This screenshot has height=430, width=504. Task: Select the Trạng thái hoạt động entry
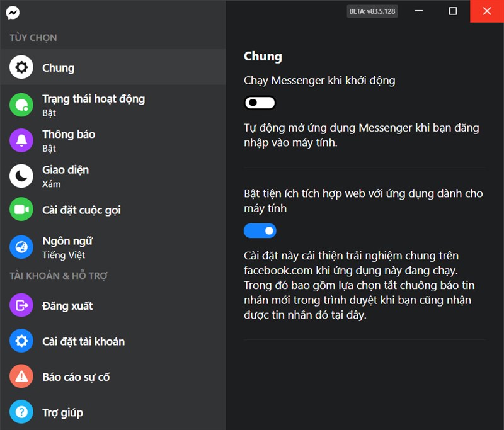(92, 99)
